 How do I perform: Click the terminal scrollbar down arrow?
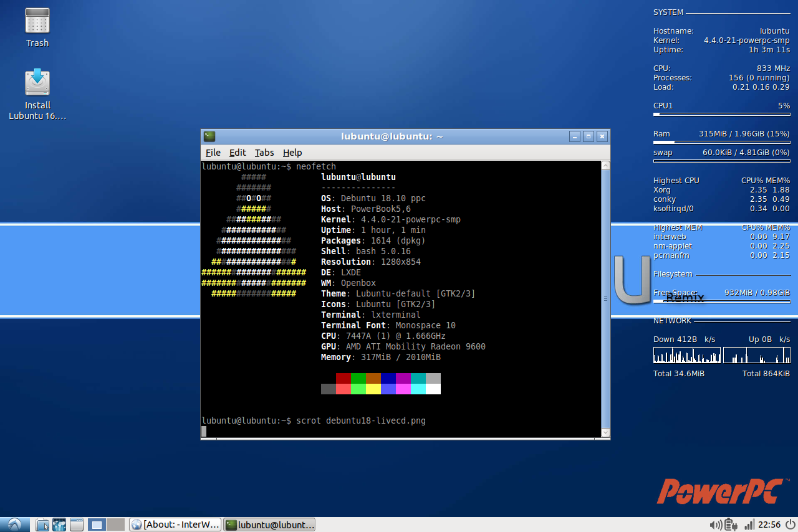point(605,432)
